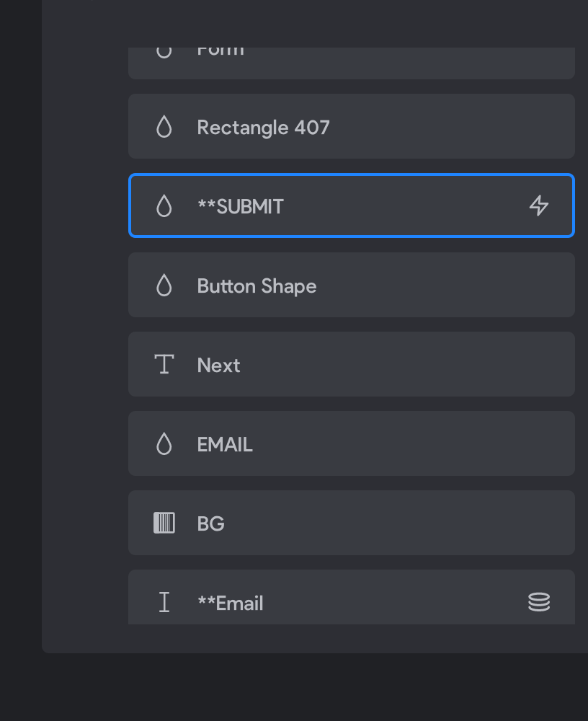Select the Button Shape layer name
The width and height of the screenshot is (588, 721).
coord(257,286)
